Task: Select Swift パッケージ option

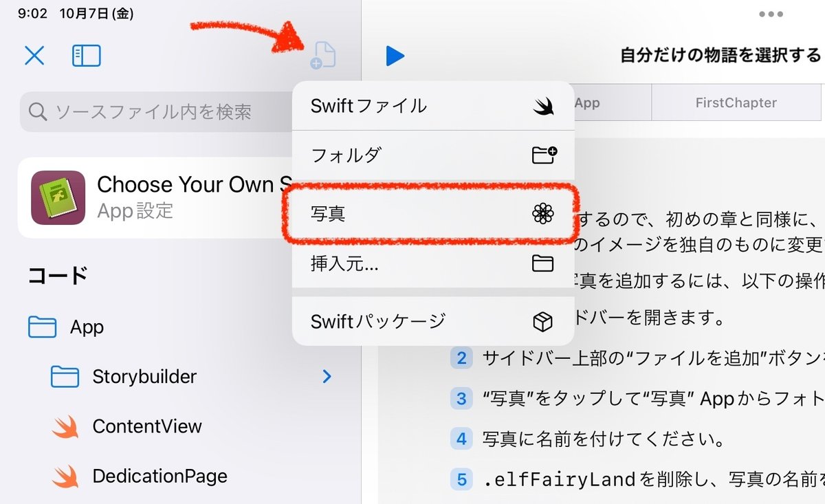Action: pyautogui.click(x=433, y=321)
